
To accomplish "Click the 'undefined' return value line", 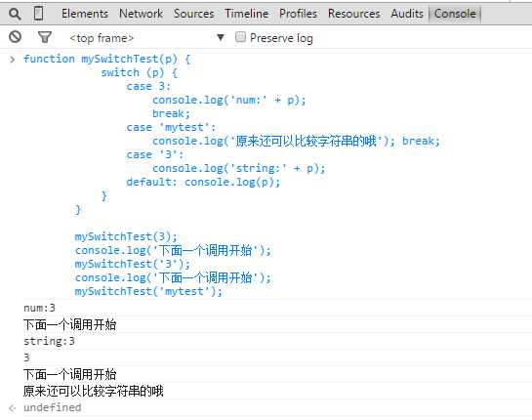I will click(x=53, y=407).
